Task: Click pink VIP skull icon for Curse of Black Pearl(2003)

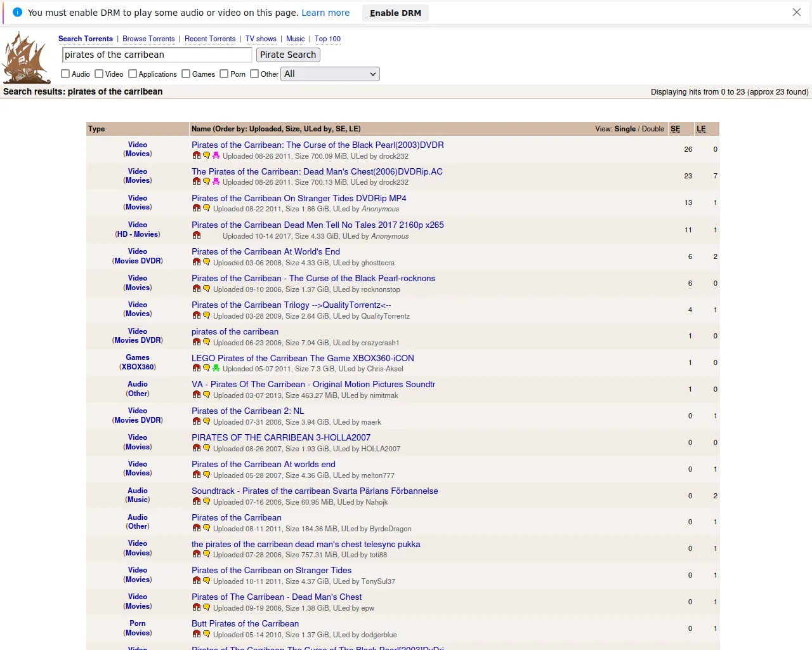Action: click(x=216, y=156)
